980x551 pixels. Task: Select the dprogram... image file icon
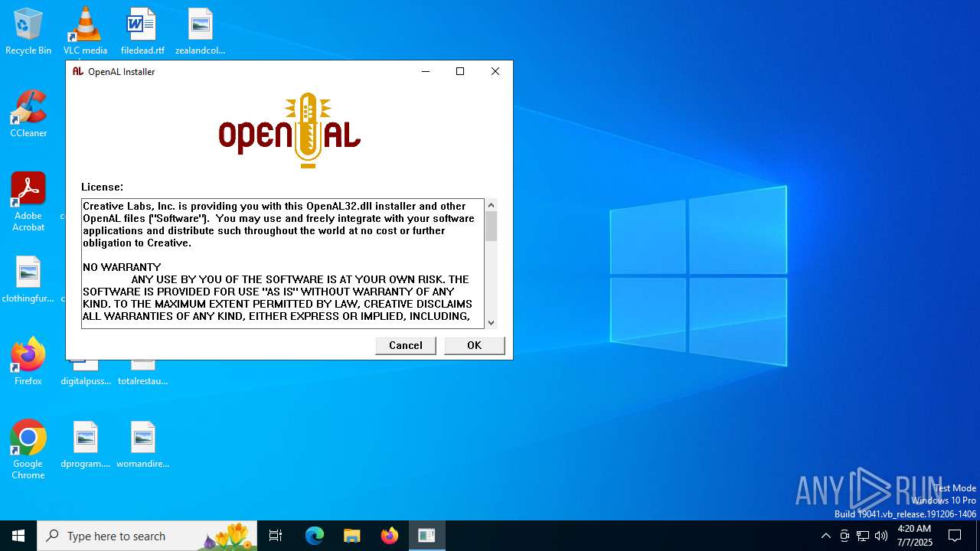(85, 445)
